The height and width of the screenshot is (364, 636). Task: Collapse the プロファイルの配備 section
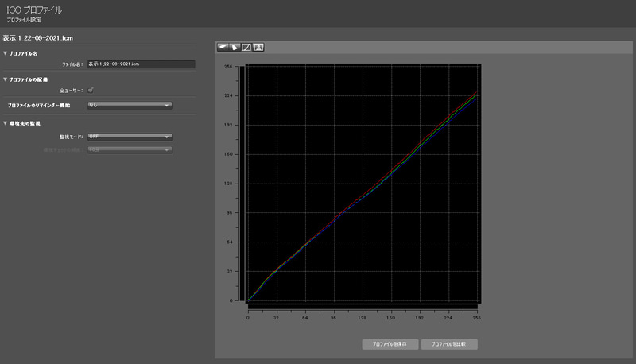[x=6, y=79]
